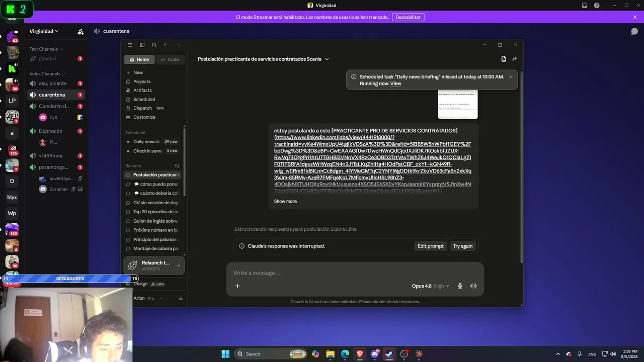This screenshot has height=362, width=644.
Task: Dismiss the scheduled task notification
Action: (511, 77)
